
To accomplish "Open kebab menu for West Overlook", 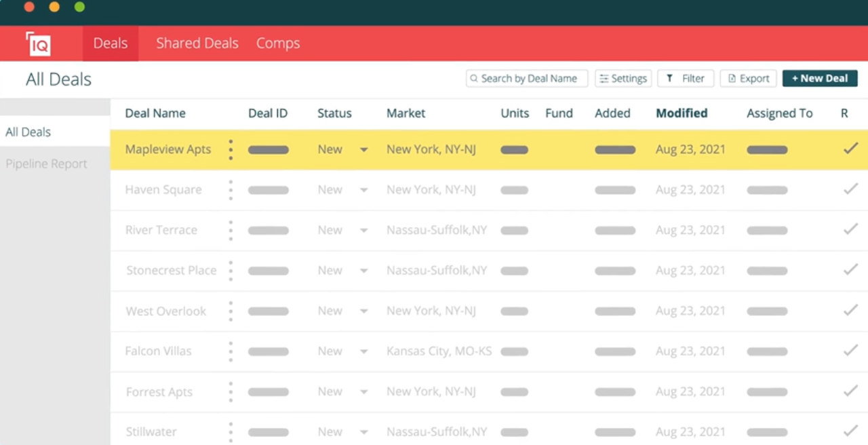I will (x=231, y=311).
